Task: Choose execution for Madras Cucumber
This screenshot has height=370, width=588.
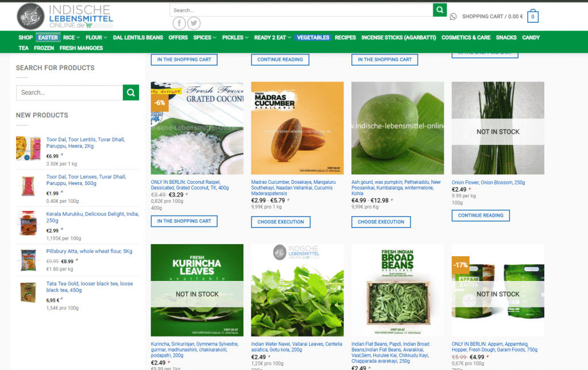Action: coord(280,222)
